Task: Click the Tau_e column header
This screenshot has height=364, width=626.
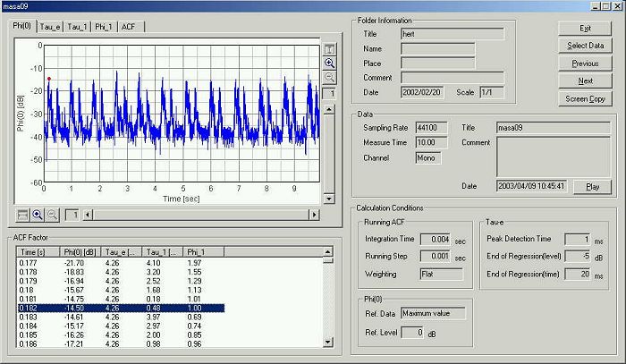Action: 122,252
